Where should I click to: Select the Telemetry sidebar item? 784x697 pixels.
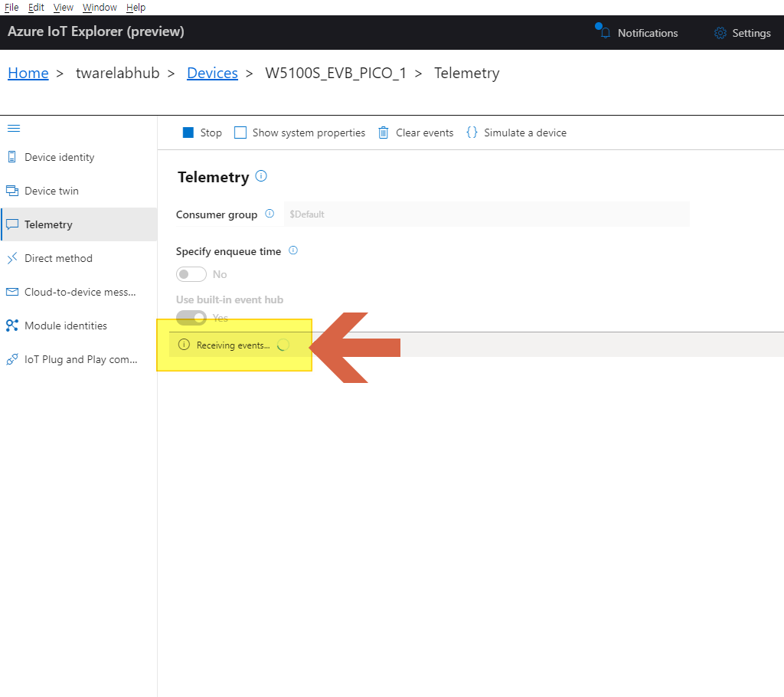(79, 224)
